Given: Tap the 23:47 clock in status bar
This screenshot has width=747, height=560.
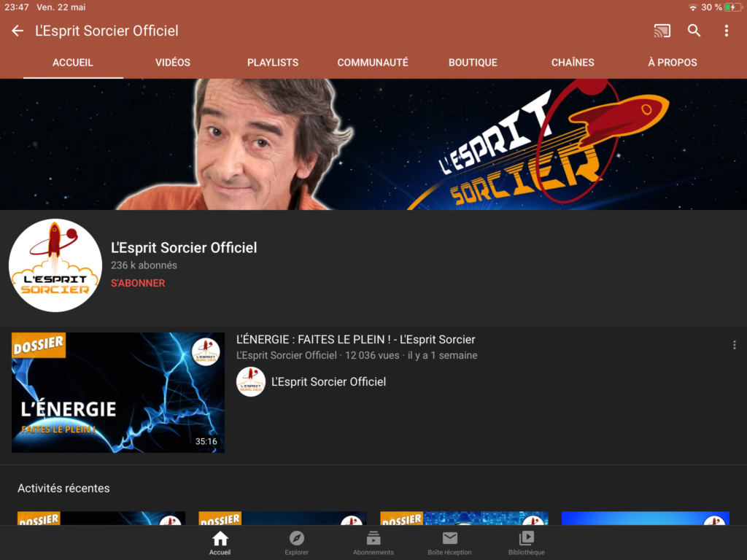Looking at the screenshot, I should pos(17,7).
